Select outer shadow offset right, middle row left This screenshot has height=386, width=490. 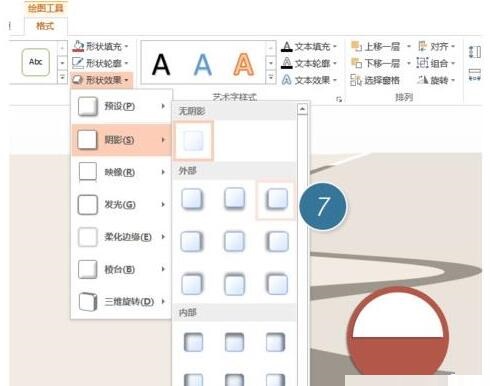coord(192,241)
